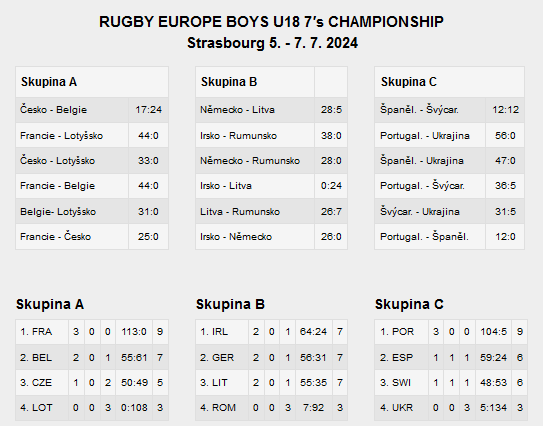This screenshot has width=543, height=426.
Task: Click the Skupina A results table header
Action: click(92, 82)
